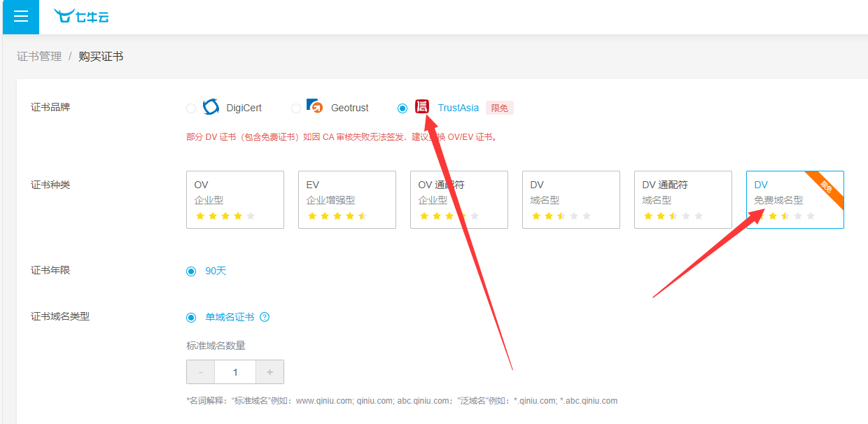Click the TrustAsia brand logo icon
The height and width of the screenshot is (424, 868).
[422, 107]
